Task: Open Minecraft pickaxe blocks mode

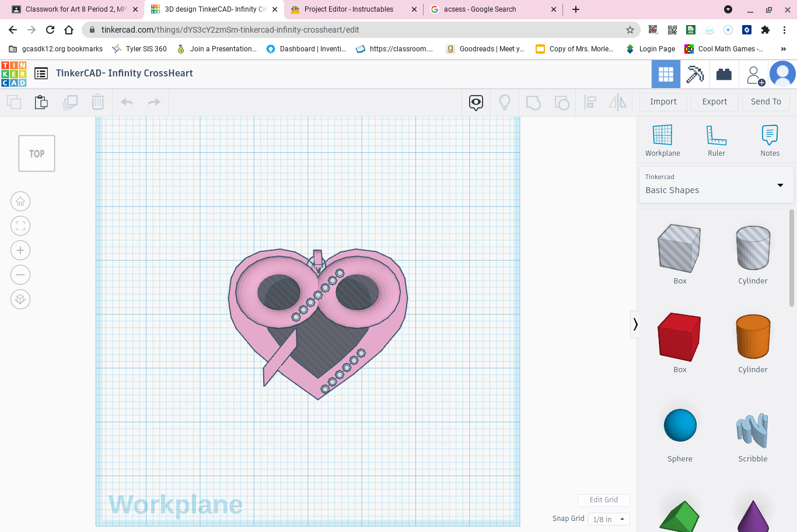Action: [x=695, y=74]
